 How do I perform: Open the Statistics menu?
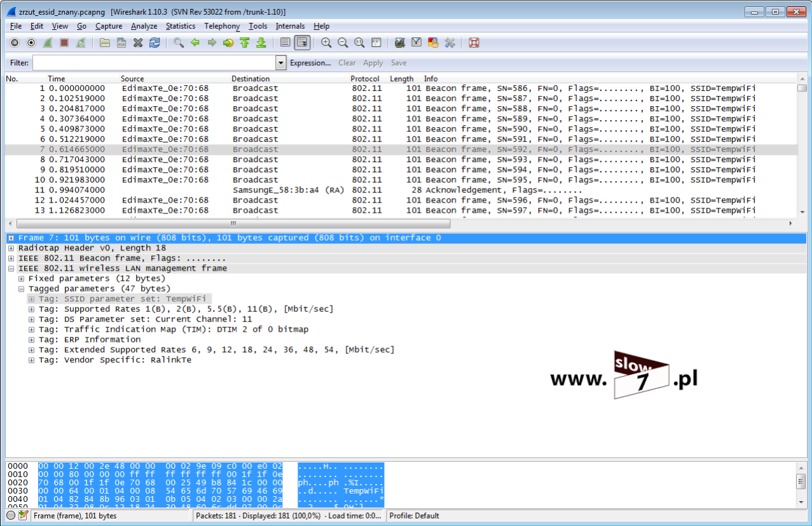click(x=181, y=26)
